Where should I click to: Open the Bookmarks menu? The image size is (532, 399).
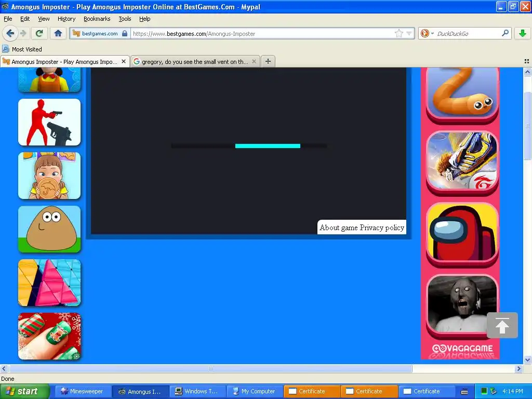[x=97, y=19]
